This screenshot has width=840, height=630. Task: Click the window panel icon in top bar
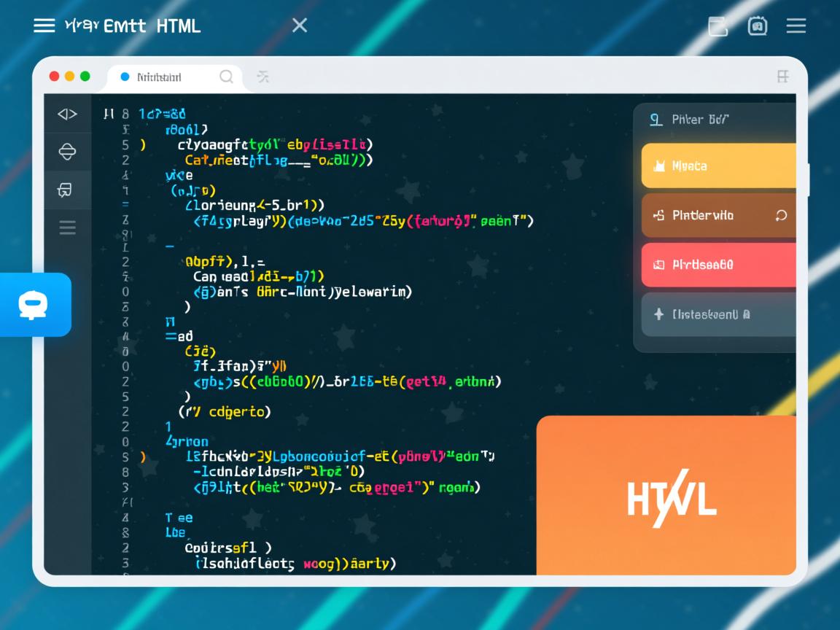coord(718,26)
